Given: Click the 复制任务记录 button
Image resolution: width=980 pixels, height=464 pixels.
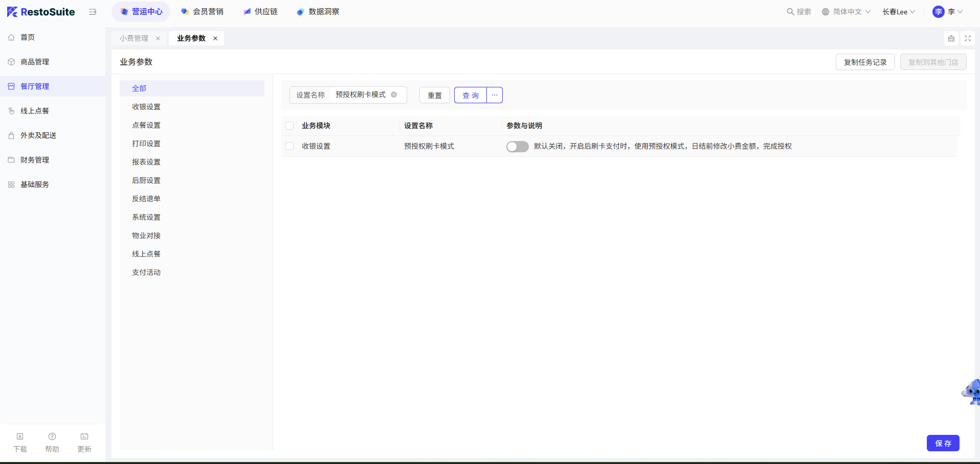Looking at the screenshot, I should point(865,62).
